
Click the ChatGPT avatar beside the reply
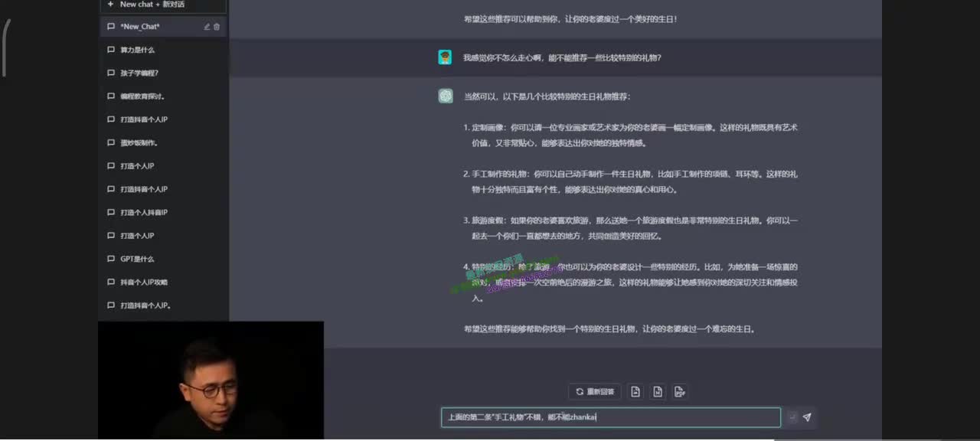[x=445, y=96]
